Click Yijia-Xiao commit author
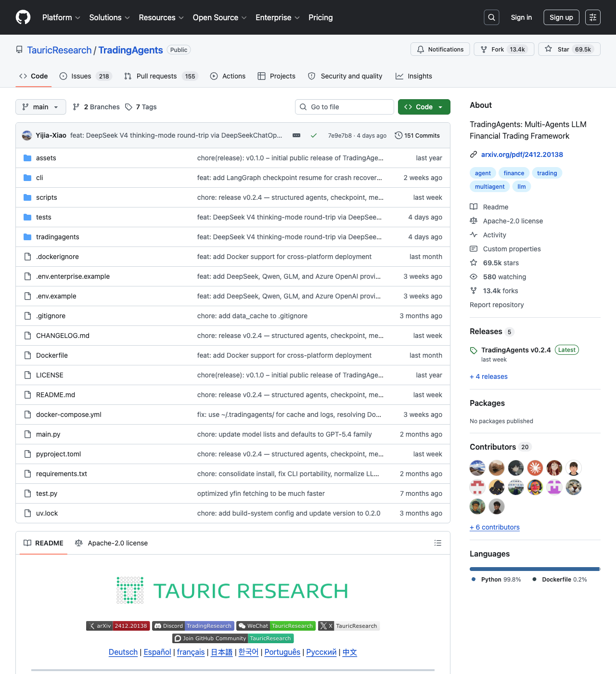Image resolution: width=616 pixels, height=674 pixels. [x=51, y=135]
